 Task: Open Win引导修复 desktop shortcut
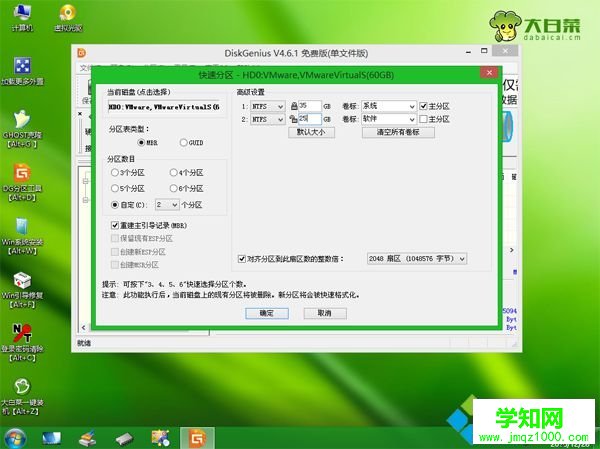click(x=22, y=289)
